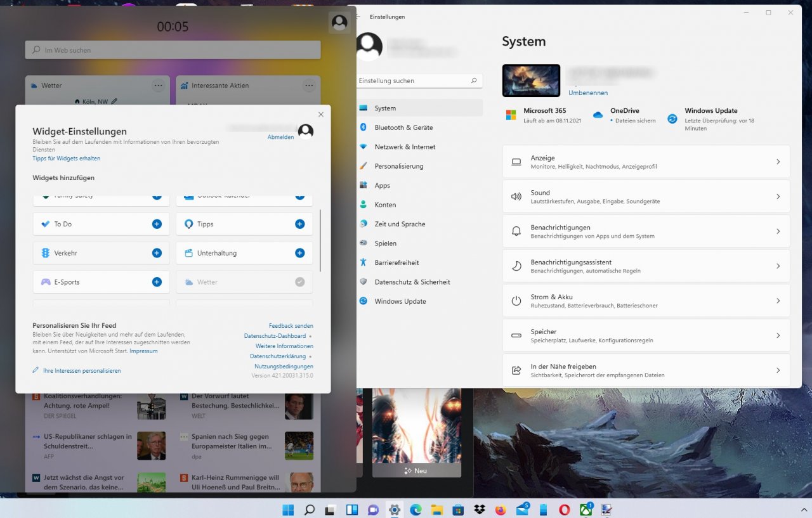This screenshot has height=518, width=812.
Task: Open the Mail app from the taskbar
Action: (522, 509)
